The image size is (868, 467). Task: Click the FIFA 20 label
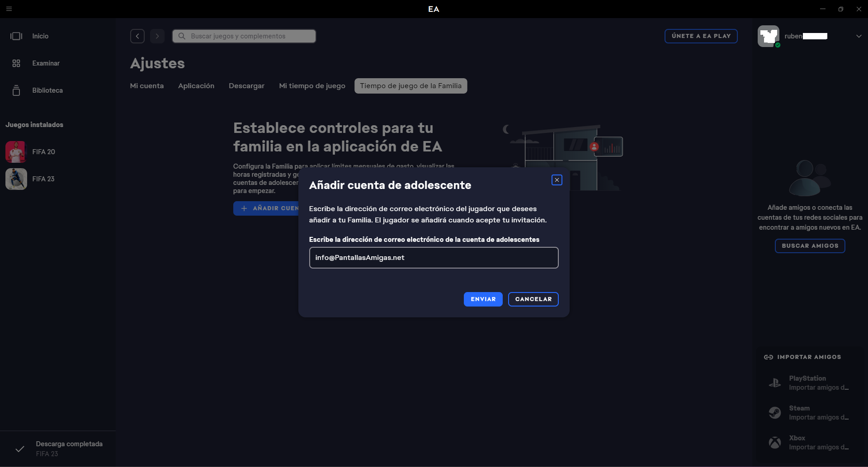tap(44, 152)
